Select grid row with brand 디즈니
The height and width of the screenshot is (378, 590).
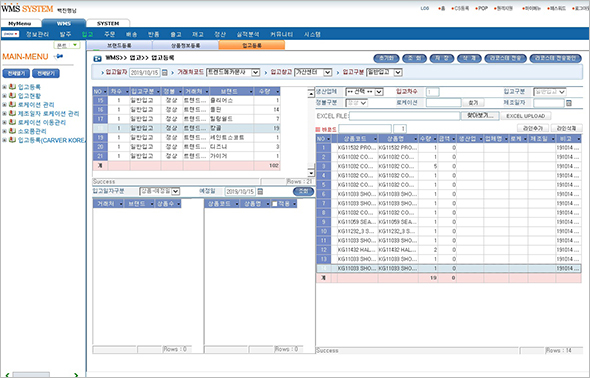click(186, 147)
